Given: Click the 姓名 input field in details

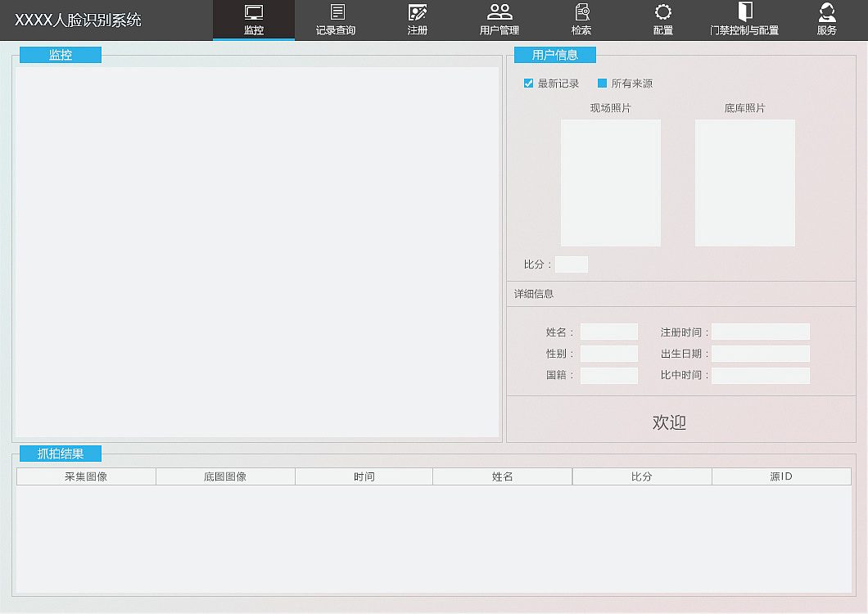Looking at the screenshot, I should point(609,332).
